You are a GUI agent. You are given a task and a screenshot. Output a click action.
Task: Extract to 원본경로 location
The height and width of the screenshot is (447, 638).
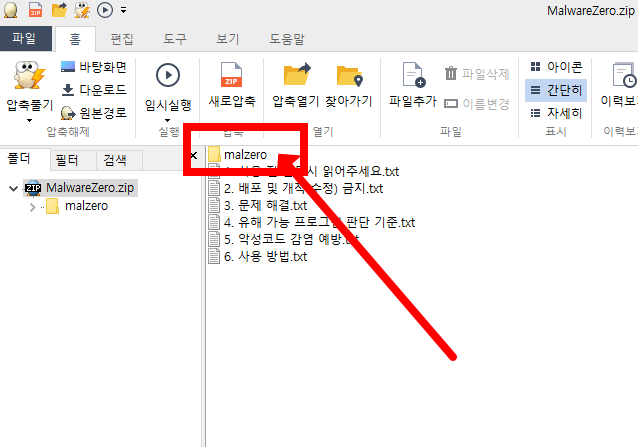94,113
